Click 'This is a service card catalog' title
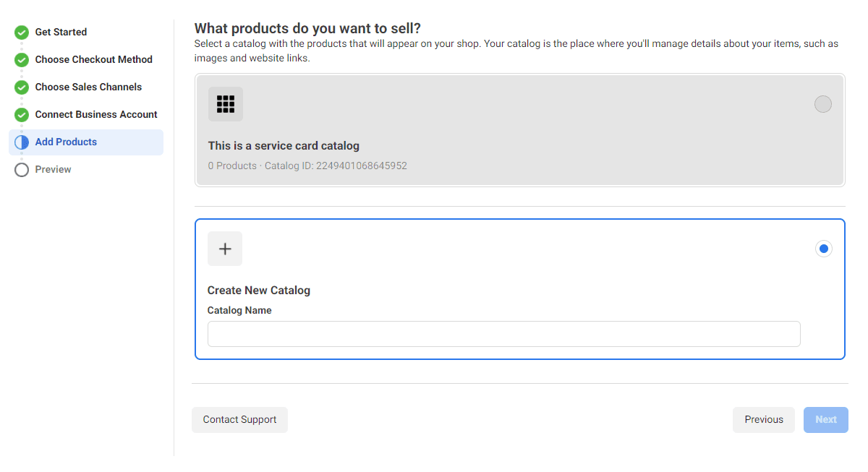Screen dimensions: 868x472 284,146
